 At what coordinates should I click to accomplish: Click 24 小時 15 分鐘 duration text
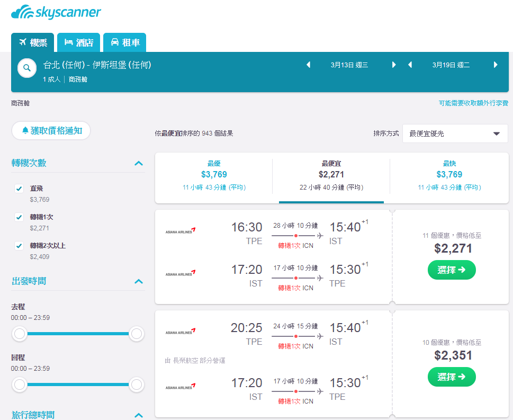295,326
